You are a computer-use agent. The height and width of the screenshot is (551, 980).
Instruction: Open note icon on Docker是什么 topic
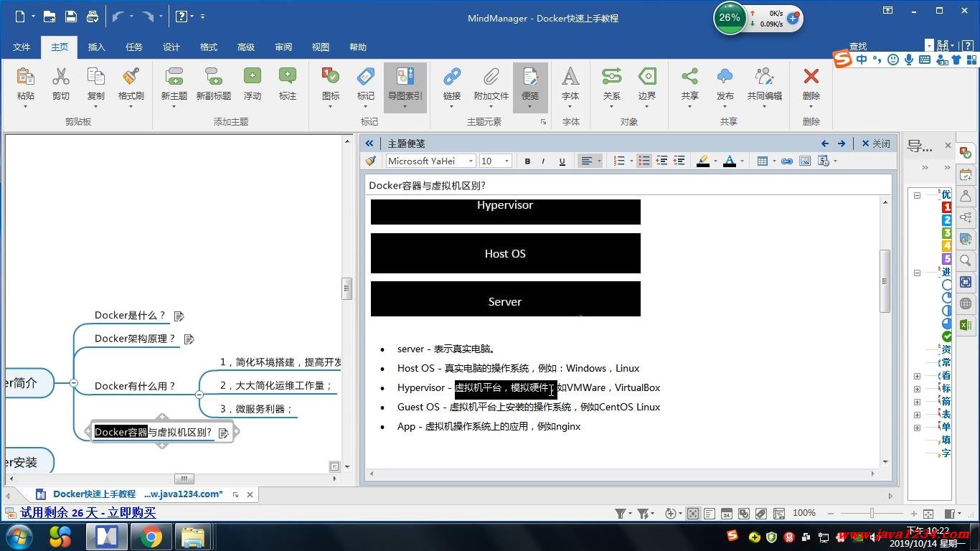[179, 316]
